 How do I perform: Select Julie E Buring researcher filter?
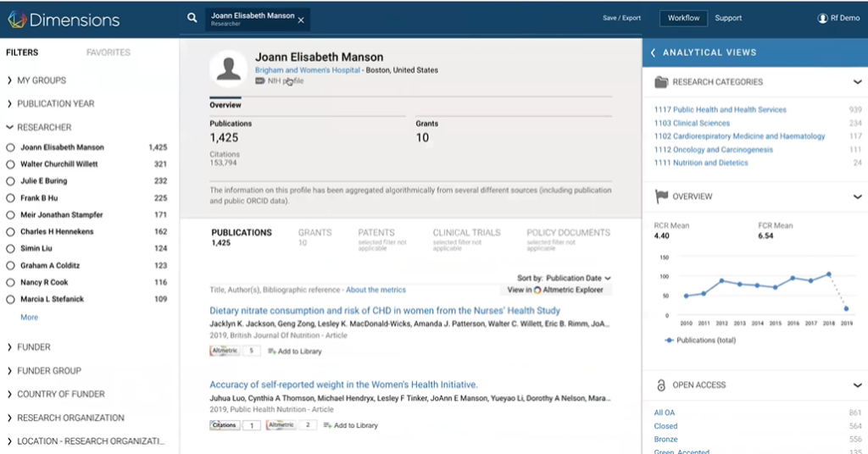tap(10, 180)
